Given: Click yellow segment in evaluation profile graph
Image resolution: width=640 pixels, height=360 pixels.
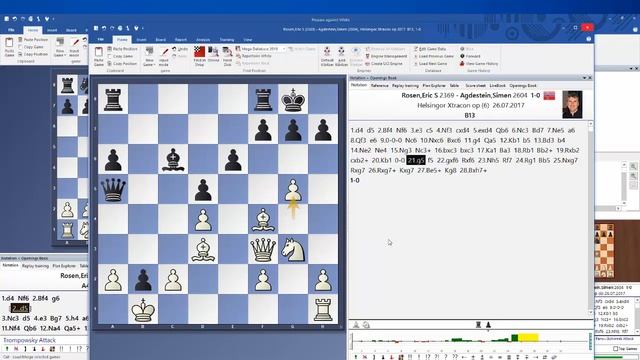Looking at the screenshot, I should tap(528, 337).
